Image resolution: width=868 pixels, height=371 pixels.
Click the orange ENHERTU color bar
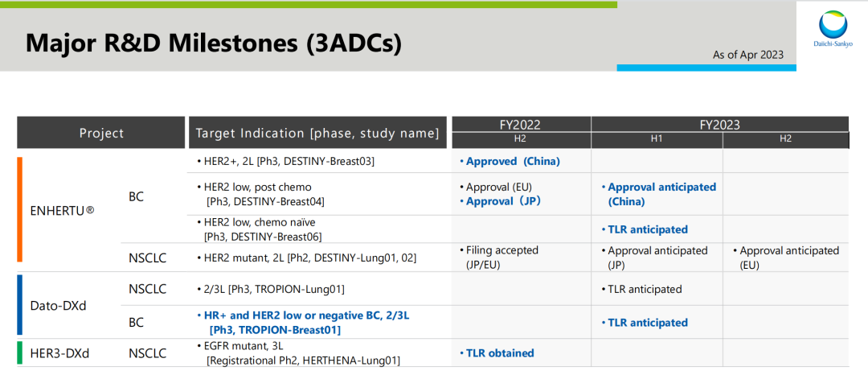click(x=20, y=209)
